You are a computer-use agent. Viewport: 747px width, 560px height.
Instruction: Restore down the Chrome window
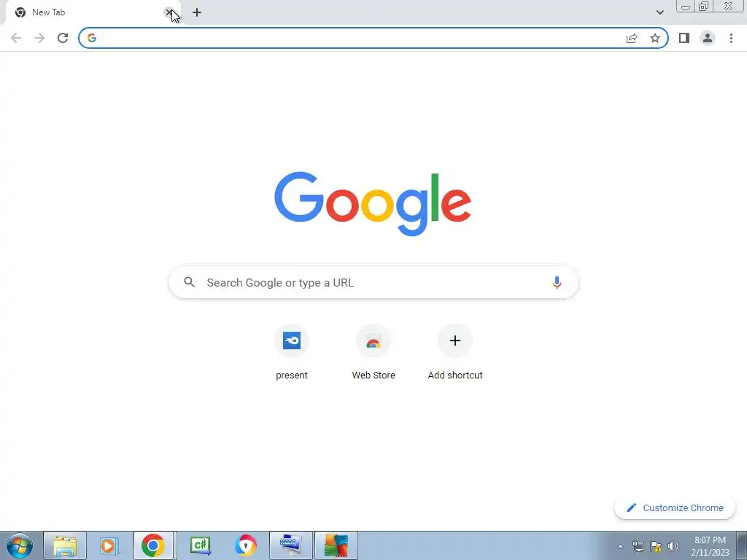coord(704,7)
